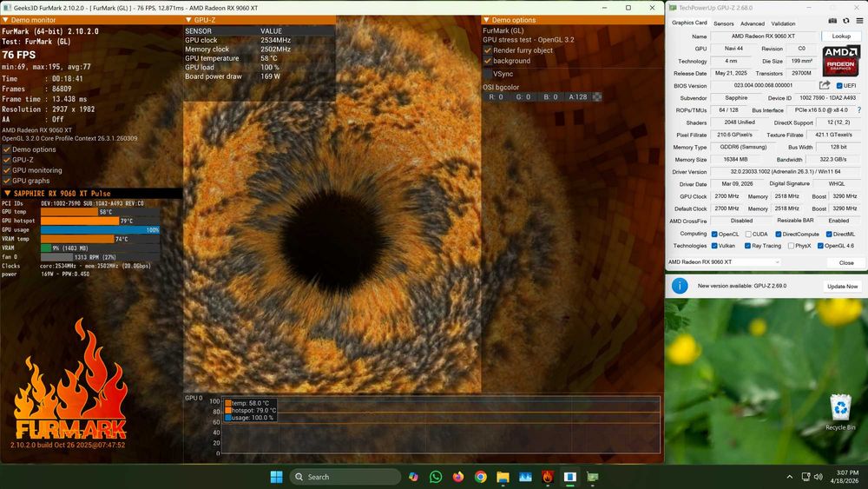Click VRAM temp 74°C bar
The image size is (868, 489).
[x=100, y=239]
